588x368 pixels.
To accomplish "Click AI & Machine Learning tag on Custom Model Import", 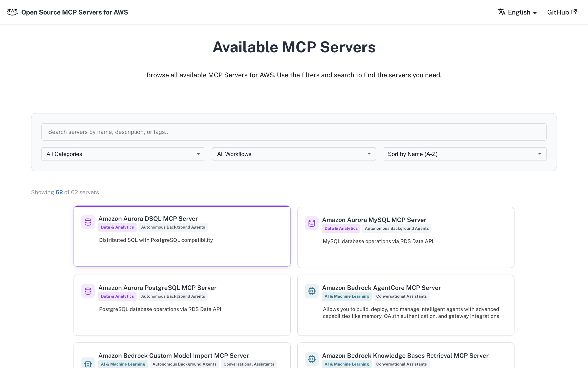I will (x=123, y=364).
